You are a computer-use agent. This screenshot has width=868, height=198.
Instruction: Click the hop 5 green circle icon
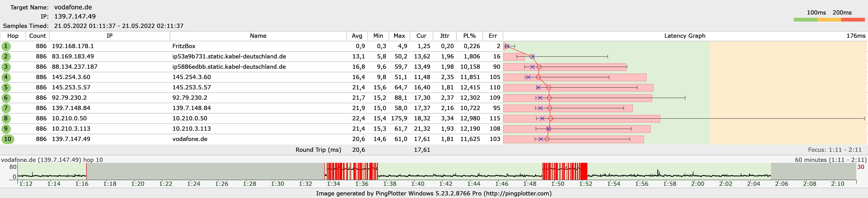point(6,88)
